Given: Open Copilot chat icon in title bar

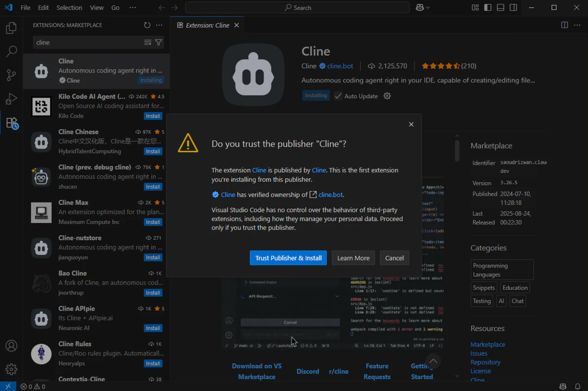Looking at the screenshot, I should coord(420,7).
